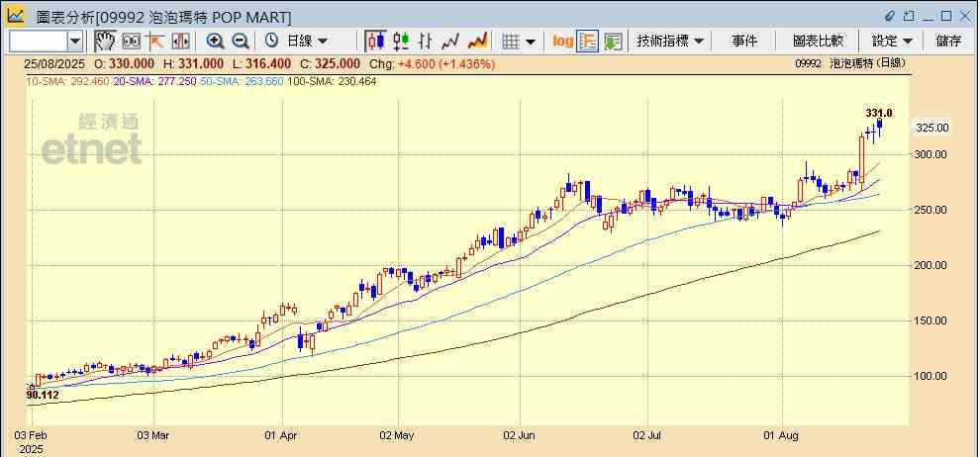980x457 pixels.
Task: Toggle log scale on the chart
Action: (563, 42)
